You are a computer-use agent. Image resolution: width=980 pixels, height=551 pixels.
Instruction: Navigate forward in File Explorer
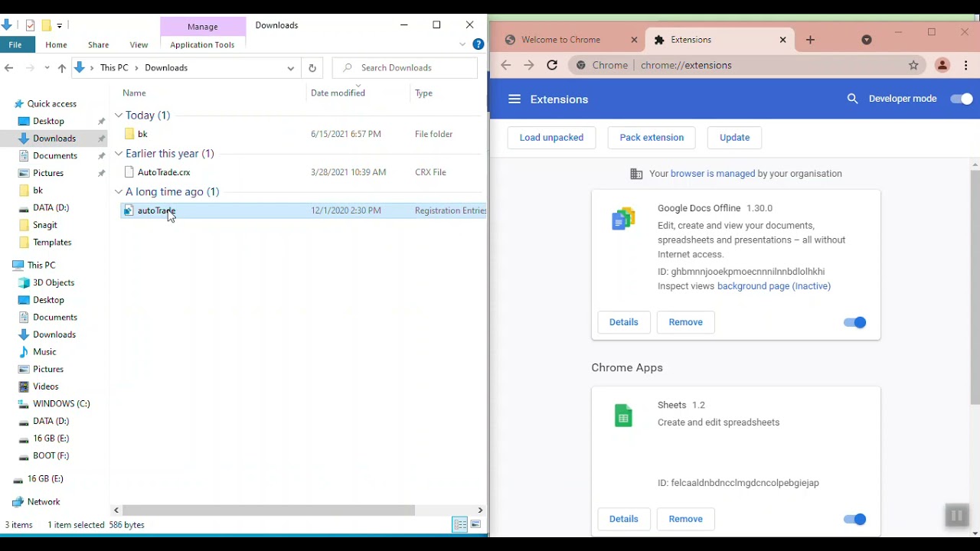pyautogui.click(x=30, y=68)
